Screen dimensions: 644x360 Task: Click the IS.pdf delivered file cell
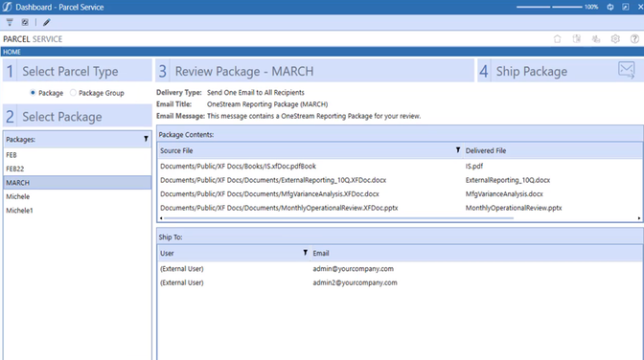click(x=474, y=167)
